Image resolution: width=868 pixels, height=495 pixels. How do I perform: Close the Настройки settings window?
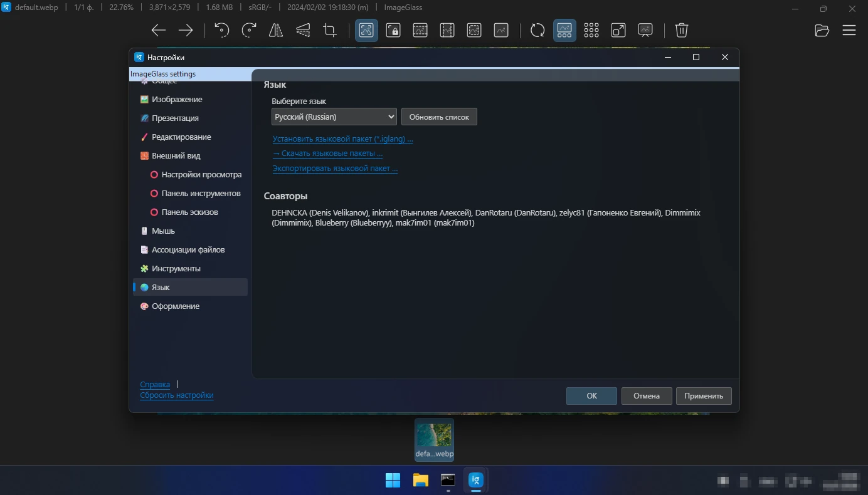point(725,57)
